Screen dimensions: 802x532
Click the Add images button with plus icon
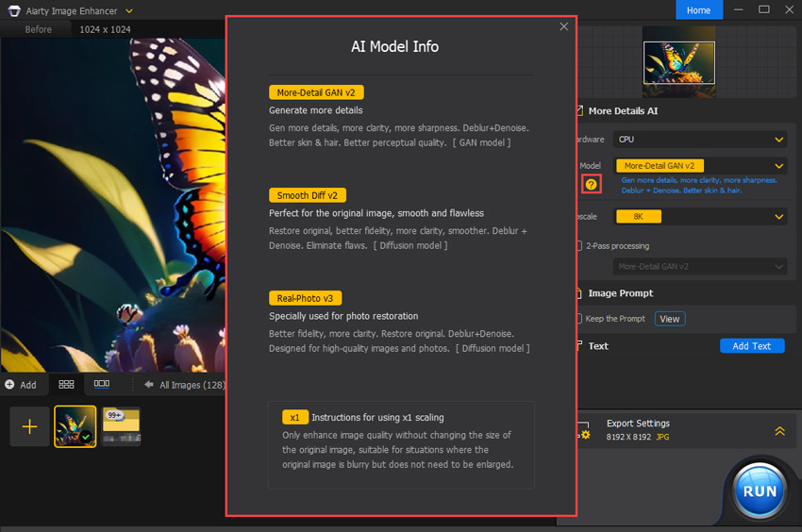click(21, 385)
